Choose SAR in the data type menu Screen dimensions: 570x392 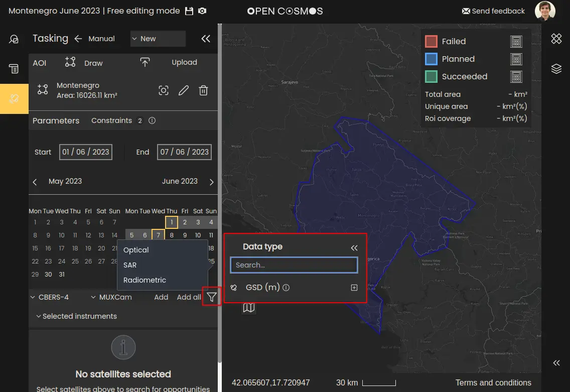(x=130, y=265)
